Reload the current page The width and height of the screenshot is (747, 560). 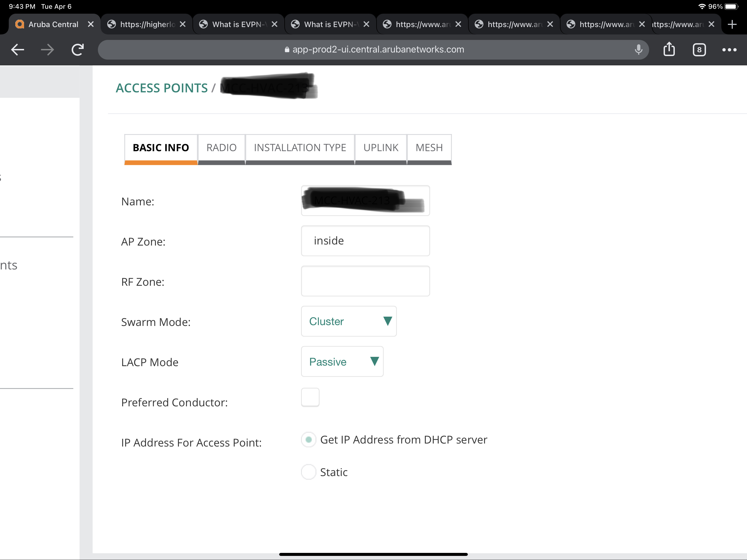pos(77,50)
